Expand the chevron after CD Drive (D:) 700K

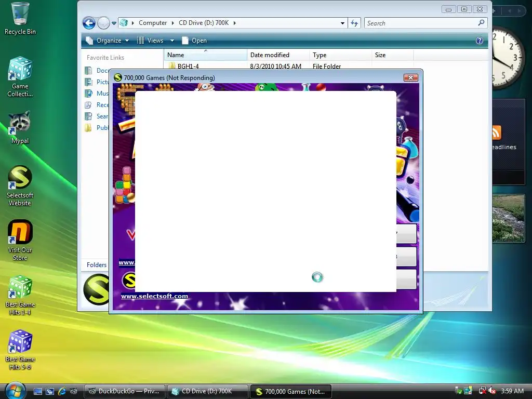coord(234,23)
